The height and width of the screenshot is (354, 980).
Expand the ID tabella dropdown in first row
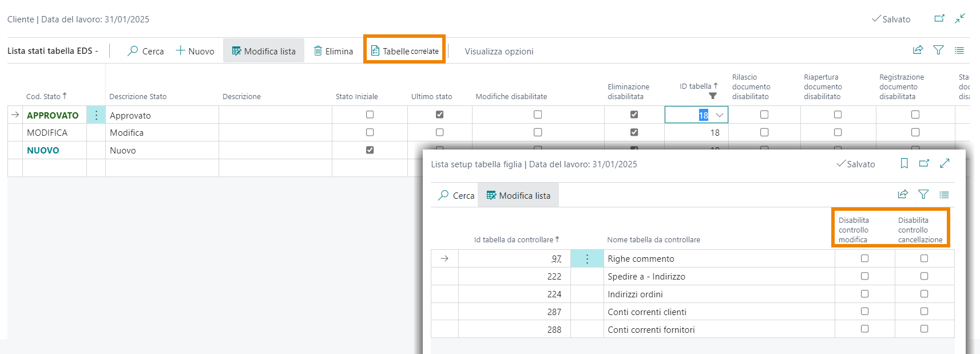[720, 115]
